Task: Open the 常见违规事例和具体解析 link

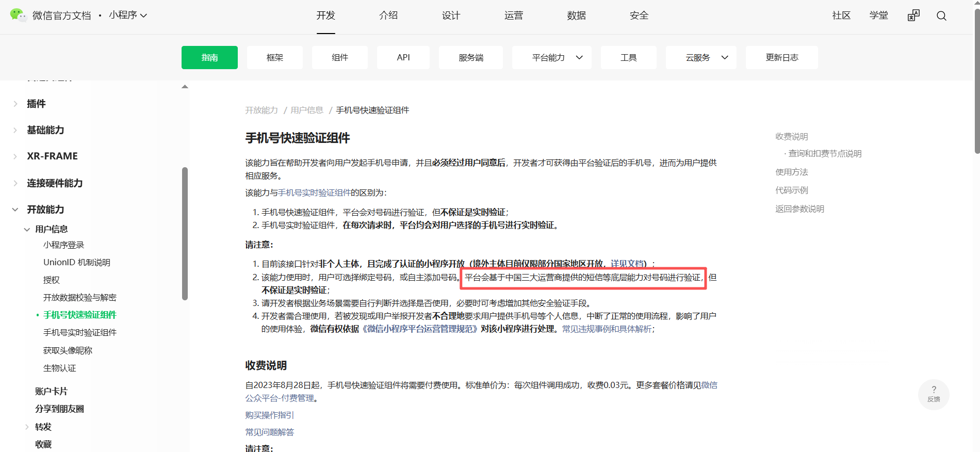Action: tap(607, 329)
